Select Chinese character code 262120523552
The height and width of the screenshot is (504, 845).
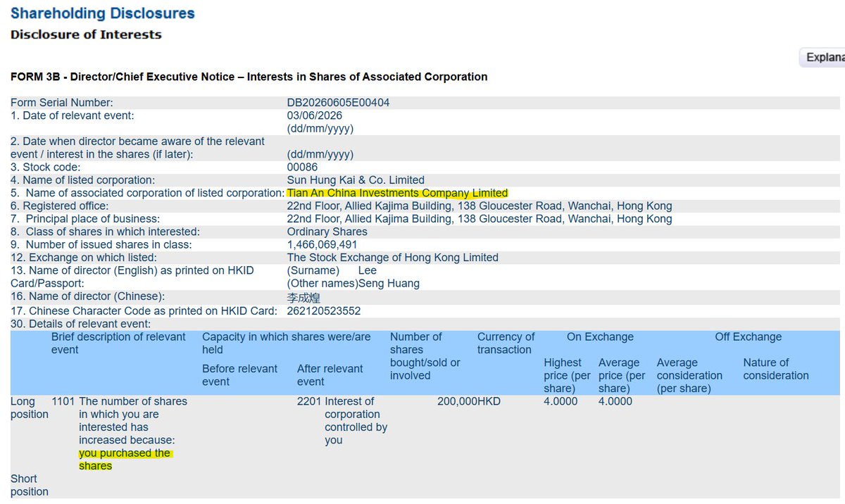click(x=323, y=310)
